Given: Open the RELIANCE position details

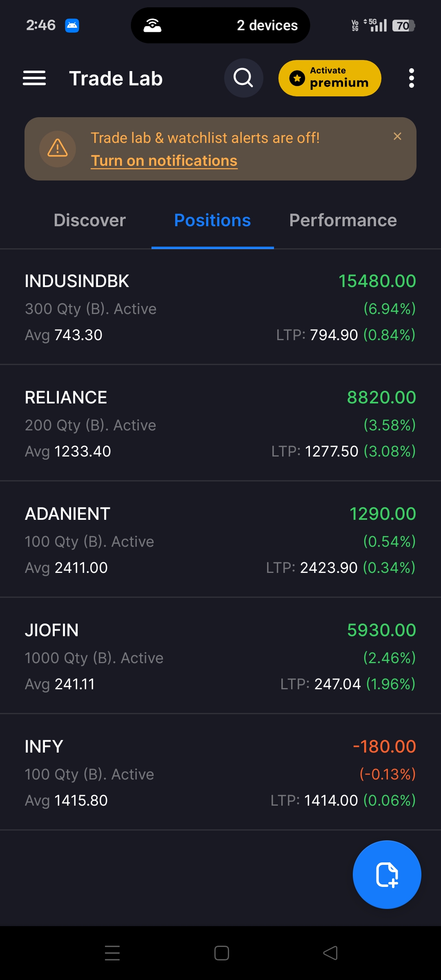Looking at the screenshot, I should 220,423.
